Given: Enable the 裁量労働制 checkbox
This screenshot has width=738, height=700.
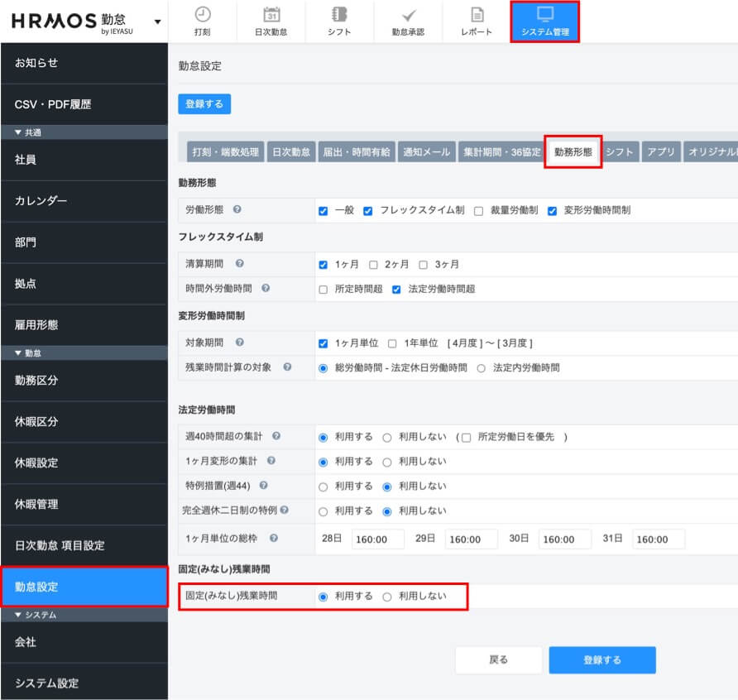Looking at the screenshot, I should (479, 211).
